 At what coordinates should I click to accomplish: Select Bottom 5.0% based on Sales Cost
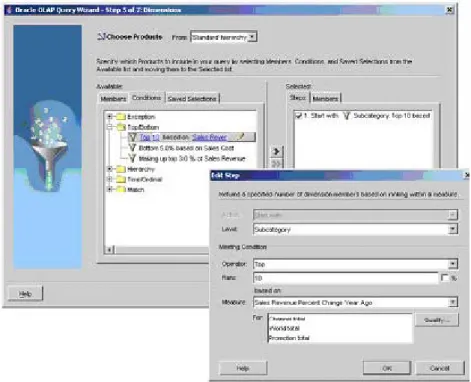(x=186, y=148)
